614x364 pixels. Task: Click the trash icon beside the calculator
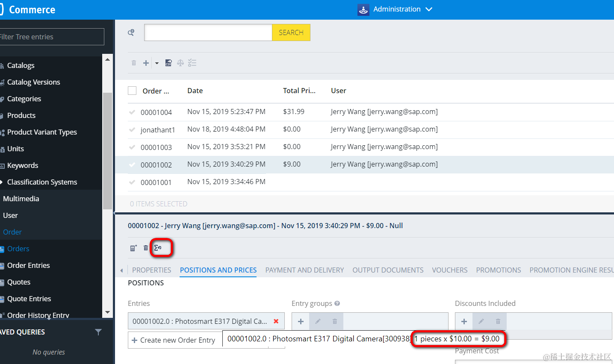pos(146,248)
